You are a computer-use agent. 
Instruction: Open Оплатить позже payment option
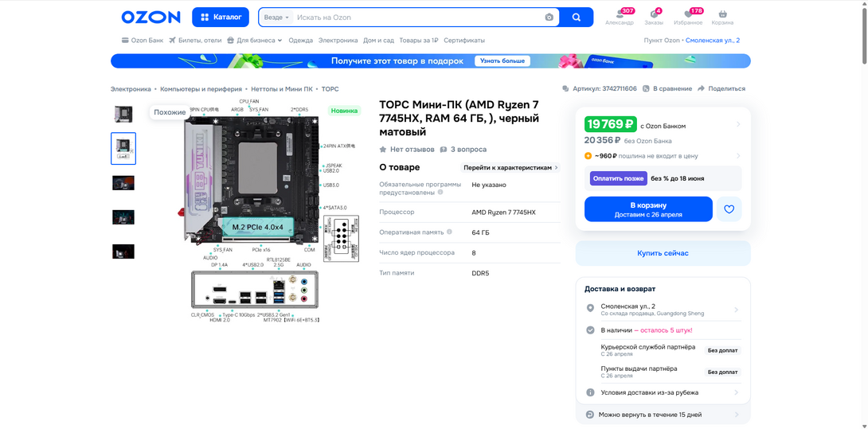618,178
